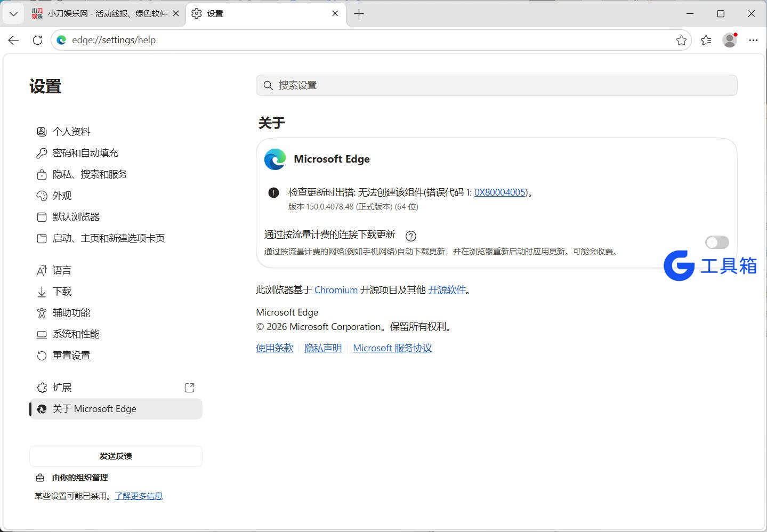The width and height of the screenshot is (767, 532).
Task: Select 默认浏览器 in the sidebar
Action: pos(116,217)
